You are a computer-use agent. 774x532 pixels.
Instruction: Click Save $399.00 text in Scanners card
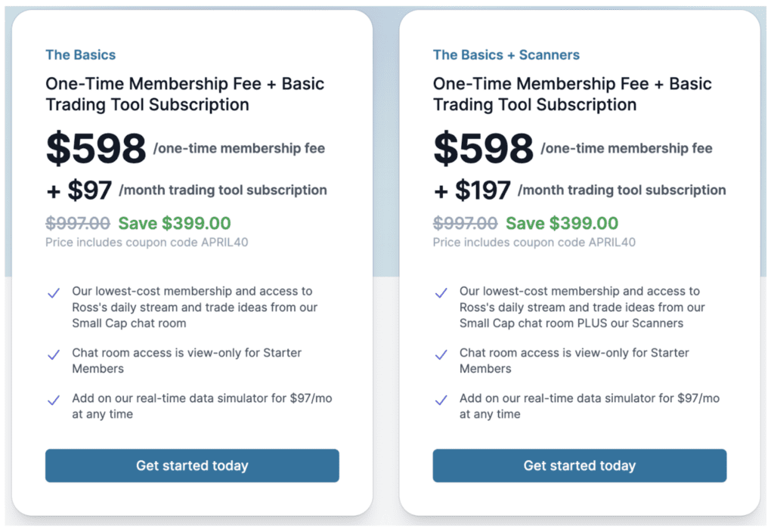(x=562, y=224)
